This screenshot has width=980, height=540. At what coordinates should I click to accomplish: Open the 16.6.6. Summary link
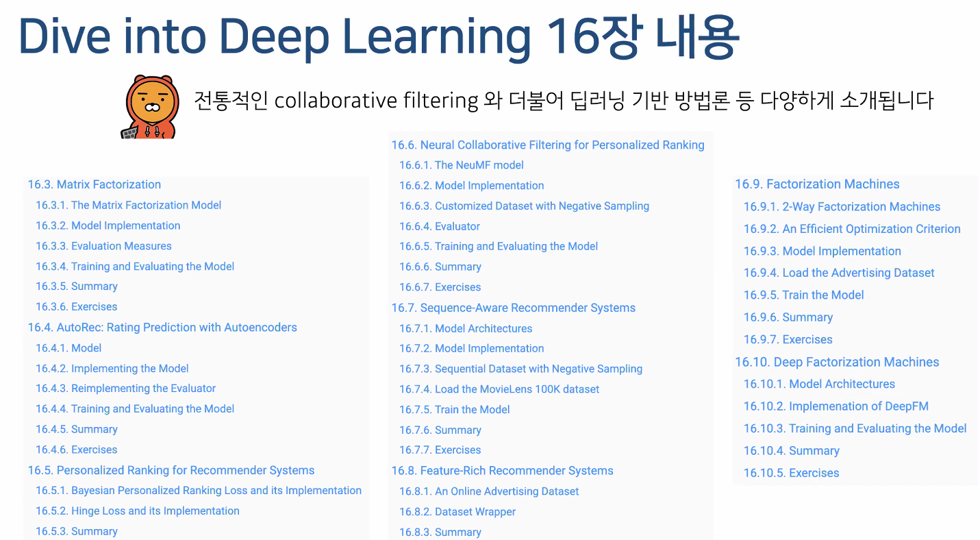coord(440,267)
